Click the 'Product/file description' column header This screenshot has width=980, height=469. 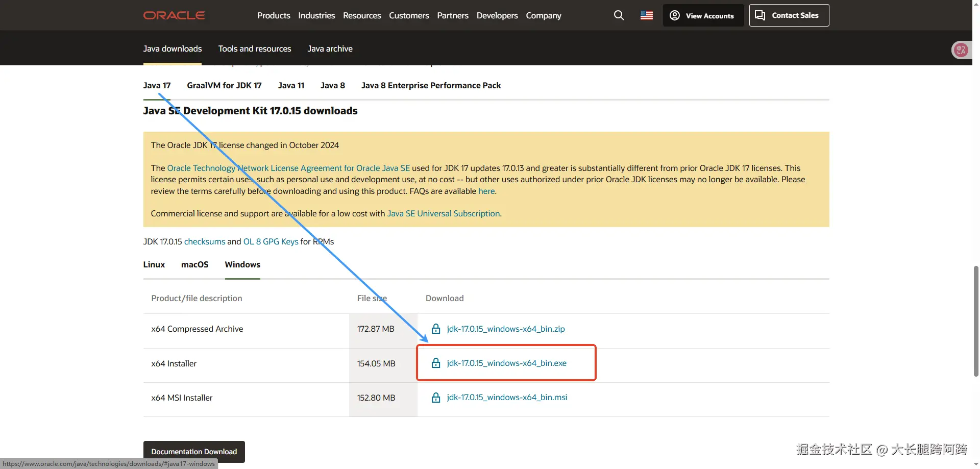pyautogui.click(x=197, y=298)
